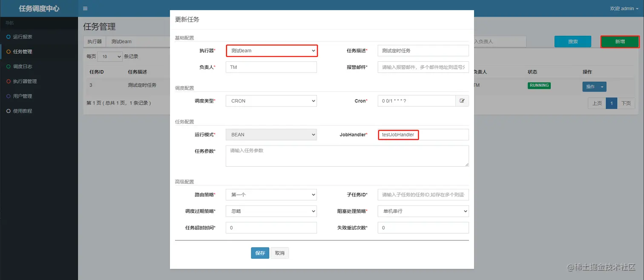This screenshot has width=644, height=280.
Task: Focus the JobHandler input field
Action: [423, 134]
